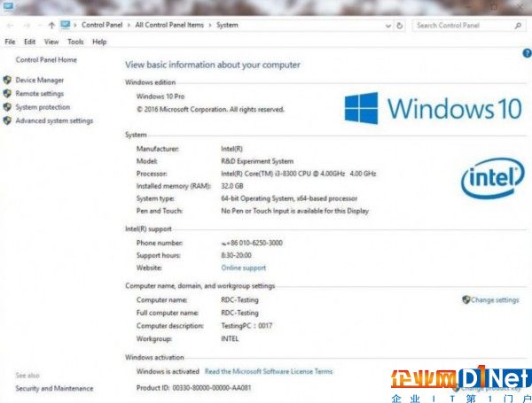The width and height of the screenshot is (532, 403).
Task: Go forward with the forward arrow
Action: [x=27, y=26]
